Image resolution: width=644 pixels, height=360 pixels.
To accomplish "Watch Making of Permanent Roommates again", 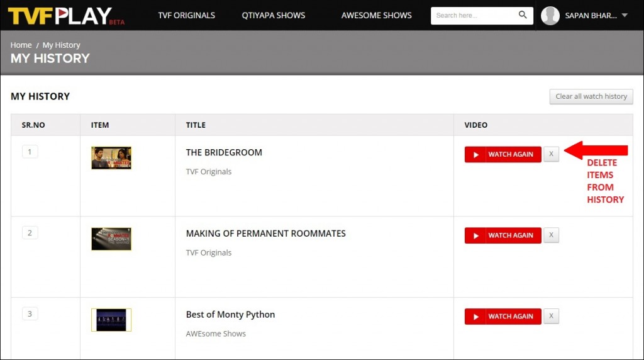I will pyautogui.click(x=502, y=235).
